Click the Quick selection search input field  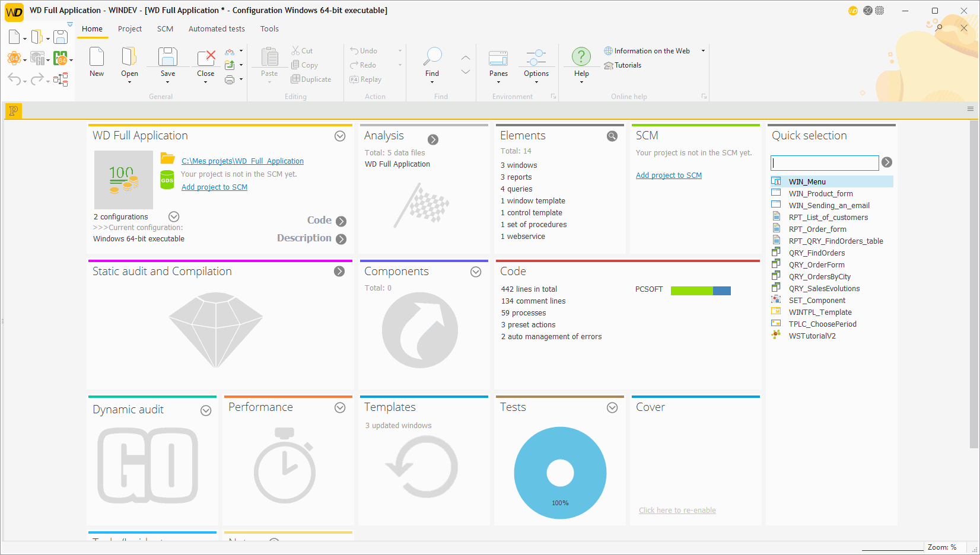(x=825, y=162)
